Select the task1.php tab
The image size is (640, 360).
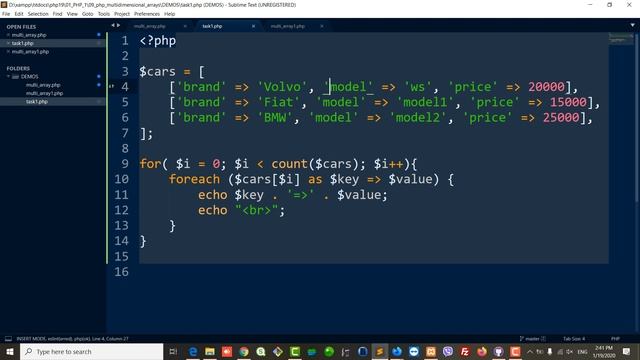click(212, 26)
